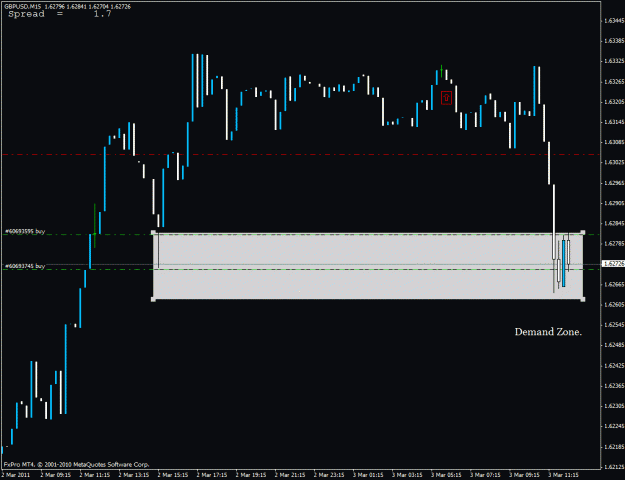Click price label 1.62845
Screen dimensions: 625x480
(x=614, y=223)
